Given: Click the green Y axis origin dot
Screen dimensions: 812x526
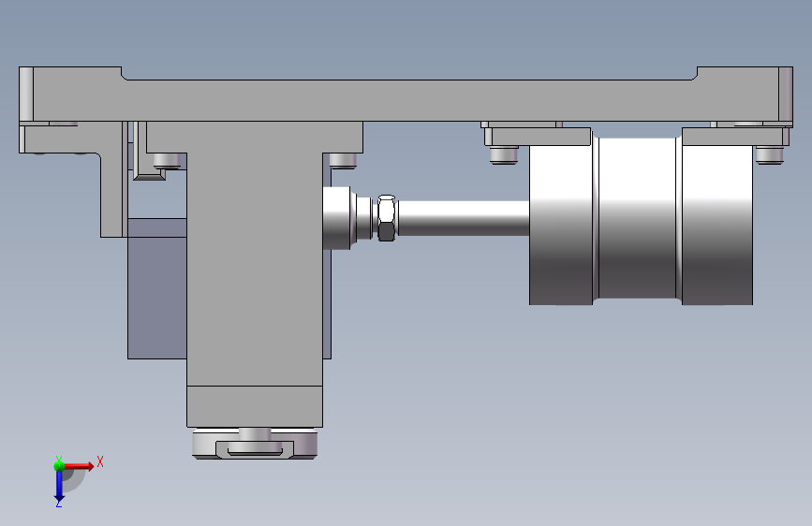Looking at the screenshot, I should point(59,466).
